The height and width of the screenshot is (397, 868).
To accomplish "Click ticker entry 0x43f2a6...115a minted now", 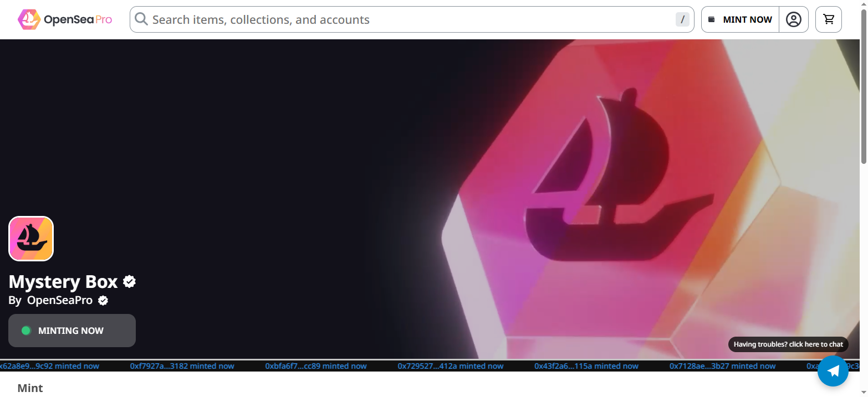I will tap(586, 366).
